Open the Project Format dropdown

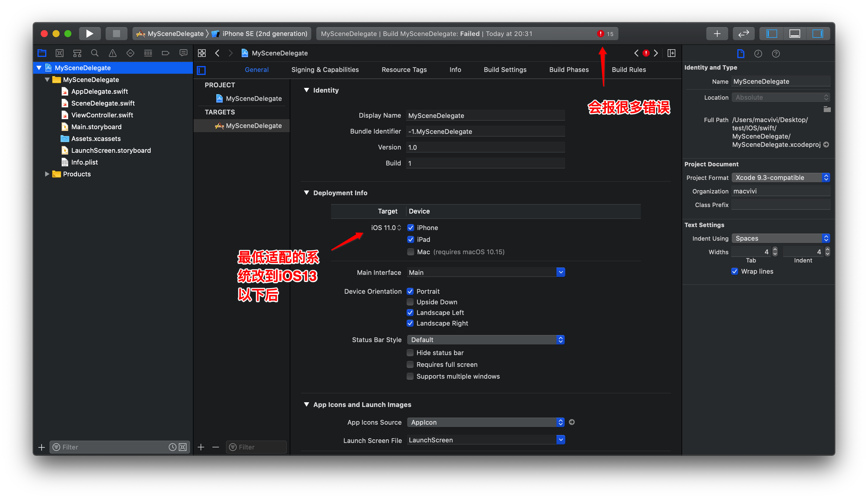point(781,178)
